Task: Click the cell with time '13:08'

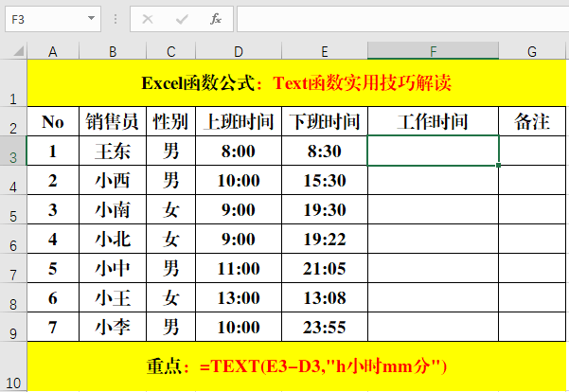Action: coord(325,297)
